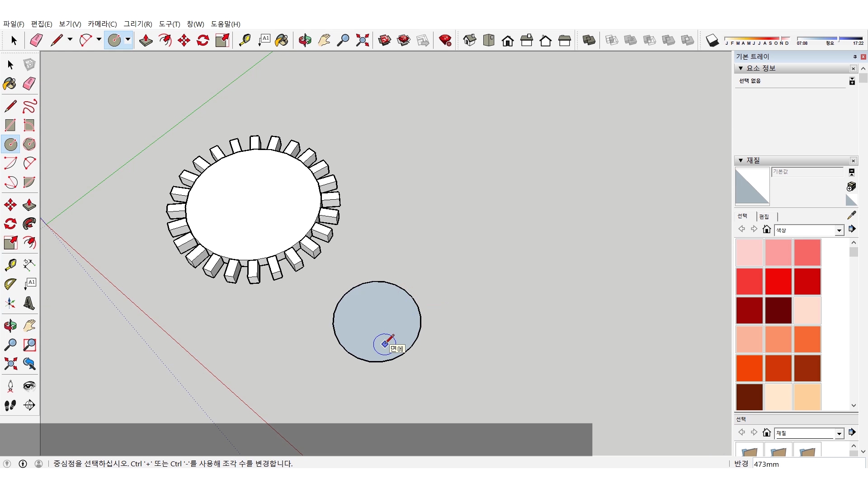Screen dimensions: 868x488
Task: Pick the bright red color swatch
Action: (x=778, y=281)
